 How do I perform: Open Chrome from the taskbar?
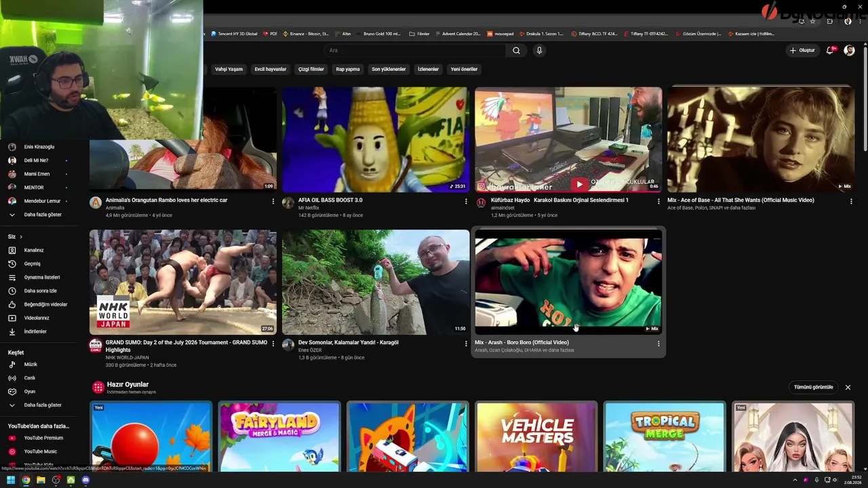point(26,480)
